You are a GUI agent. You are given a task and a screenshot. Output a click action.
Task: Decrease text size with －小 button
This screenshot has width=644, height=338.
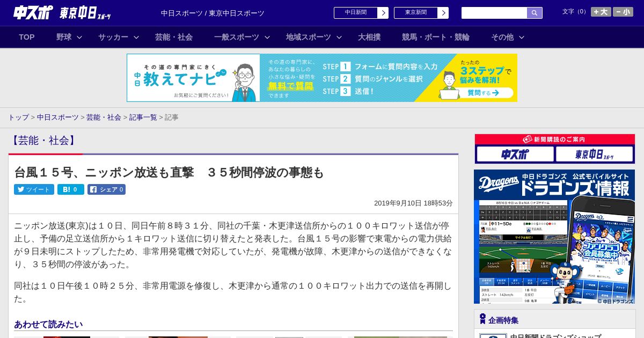(x=623, y=12)
